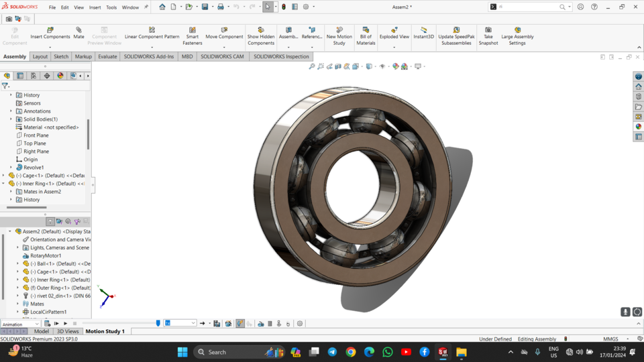Take Snapshot of the assembly
Screen dimensions: 644x362
(488, 36)
